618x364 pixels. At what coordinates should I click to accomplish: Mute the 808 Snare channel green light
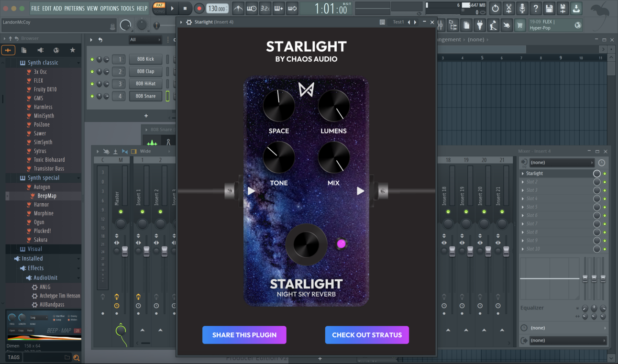(x=92, y=96)
